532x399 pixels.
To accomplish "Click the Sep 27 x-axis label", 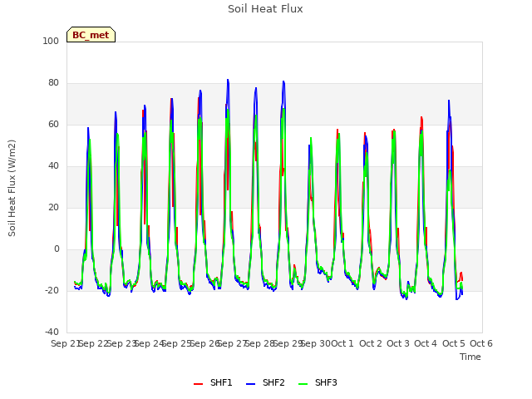I will click(232, 343).
